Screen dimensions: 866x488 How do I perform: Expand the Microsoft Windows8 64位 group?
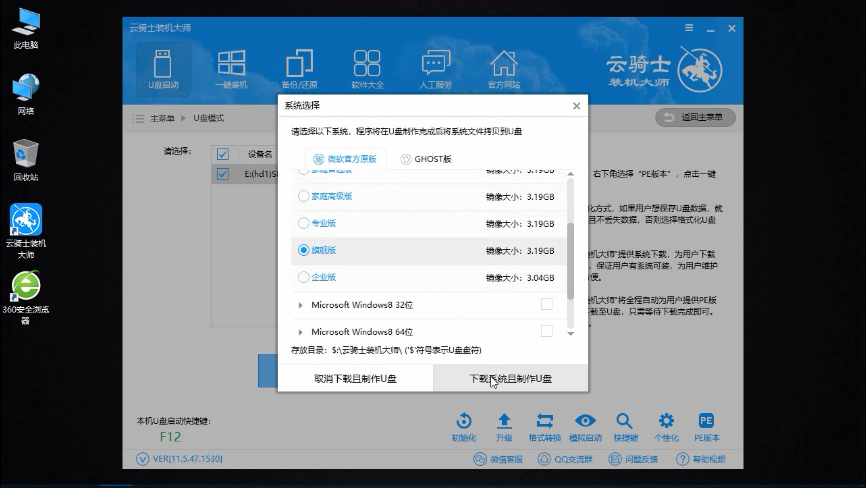[300, 332]
